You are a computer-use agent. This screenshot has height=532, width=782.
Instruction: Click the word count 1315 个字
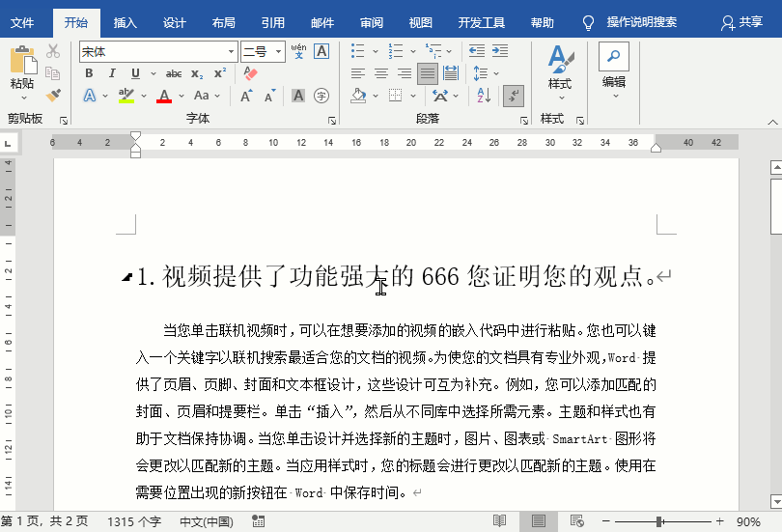134,521
